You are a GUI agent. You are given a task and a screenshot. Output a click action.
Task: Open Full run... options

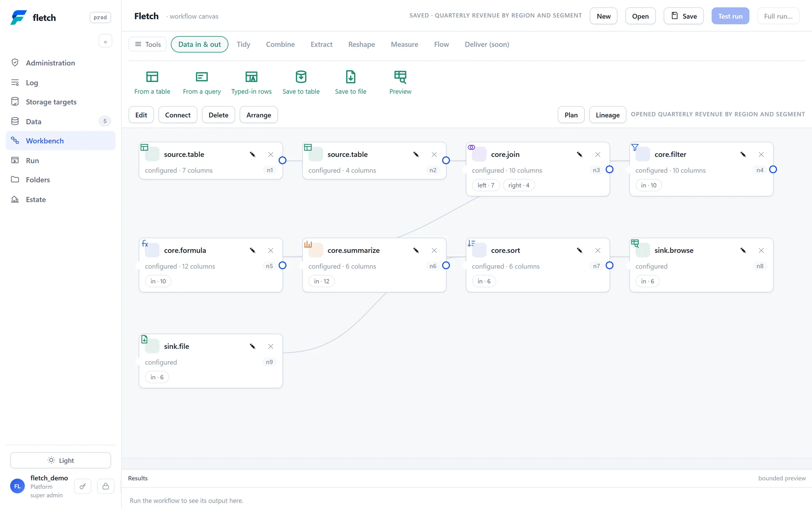point(778,16)
